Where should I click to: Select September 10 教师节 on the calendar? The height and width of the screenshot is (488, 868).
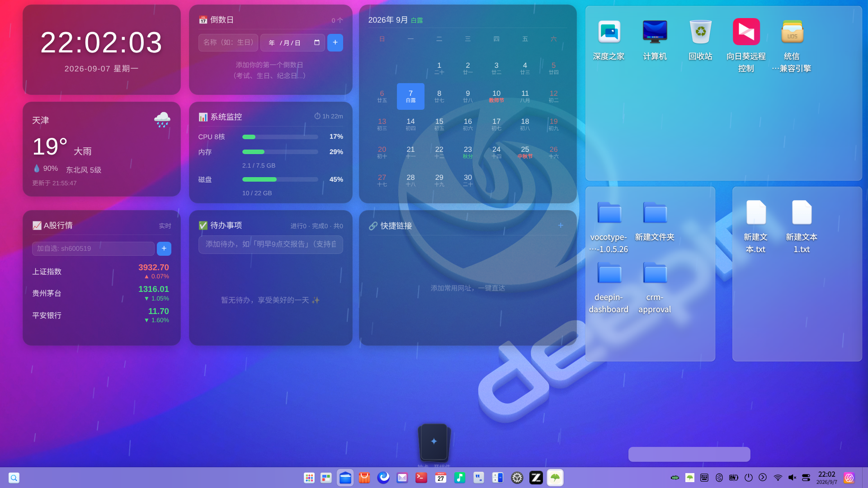tap(496, 96)
